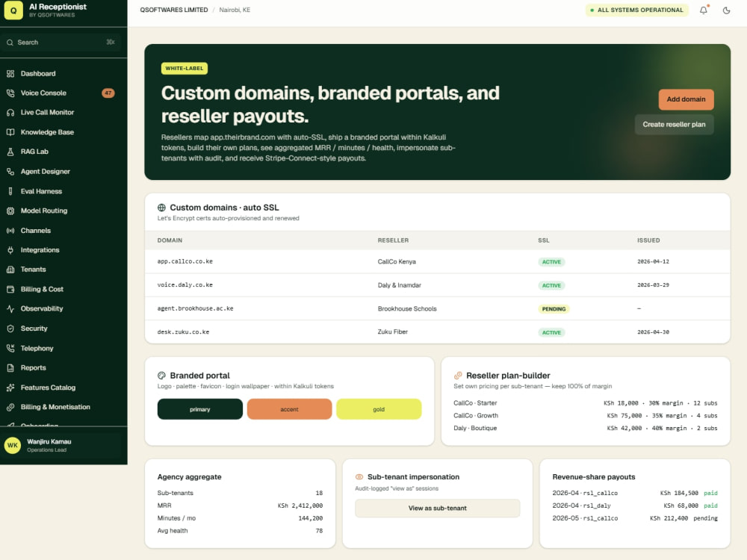This screenshot has height=560, width=747.
Task: Click the Reports document icon
Action: (10, 368)
